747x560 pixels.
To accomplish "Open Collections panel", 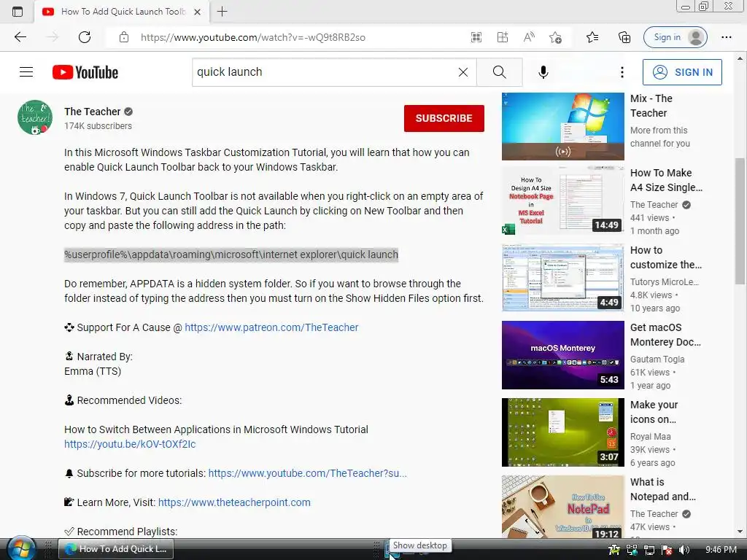I will [x=624, y=37].
